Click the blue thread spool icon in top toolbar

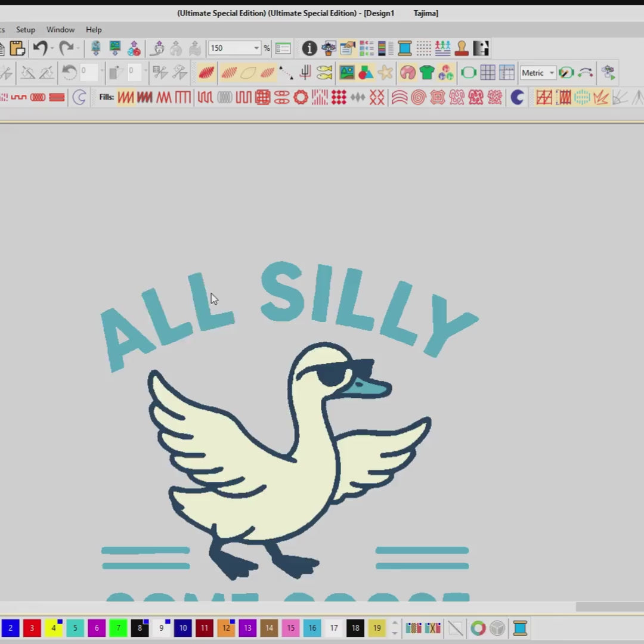(x=405, y=48)
